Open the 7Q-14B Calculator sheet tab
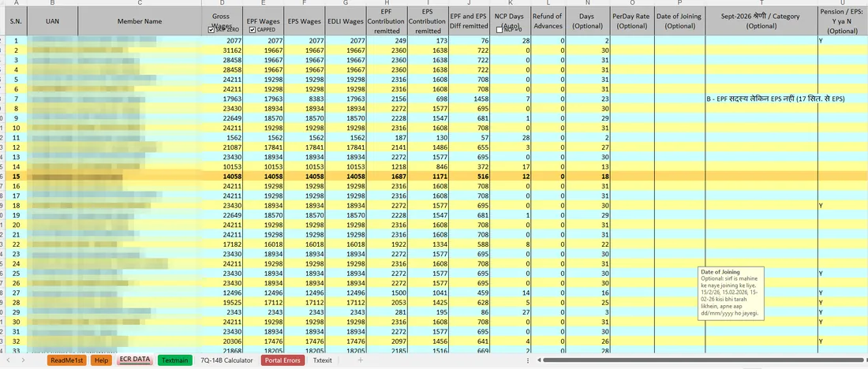 point(226,360)
